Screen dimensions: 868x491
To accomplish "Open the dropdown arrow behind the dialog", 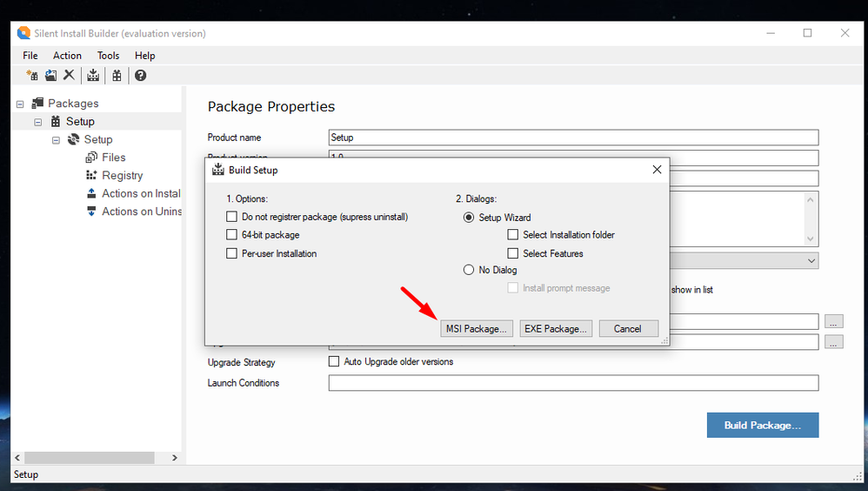I will click(811, 260).
